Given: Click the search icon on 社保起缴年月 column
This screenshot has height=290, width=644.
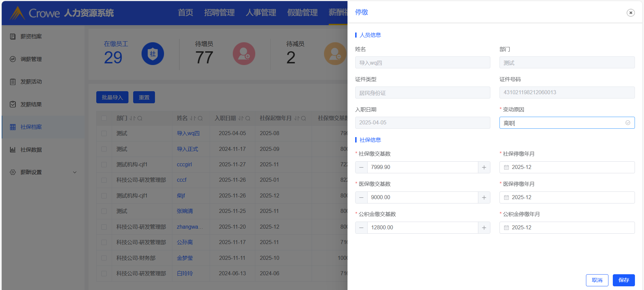Looking at the screenshot, I should coord(304,118).
